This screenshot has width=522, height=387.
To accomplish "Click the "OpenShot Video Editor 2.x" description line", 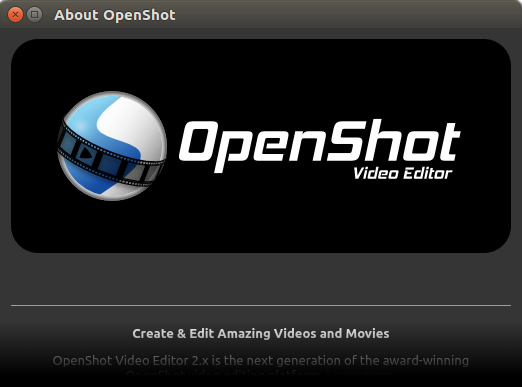I will [x=261, y=360].
